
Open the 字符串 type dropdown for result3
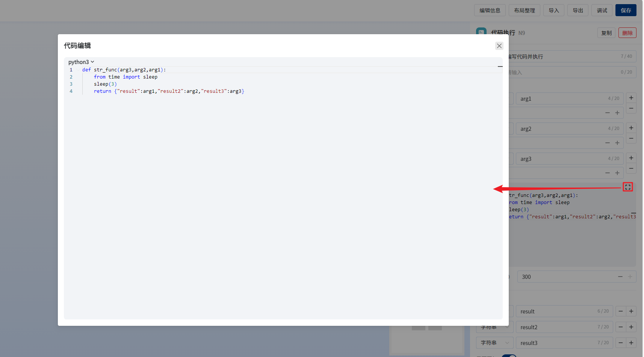coord(494,343)
